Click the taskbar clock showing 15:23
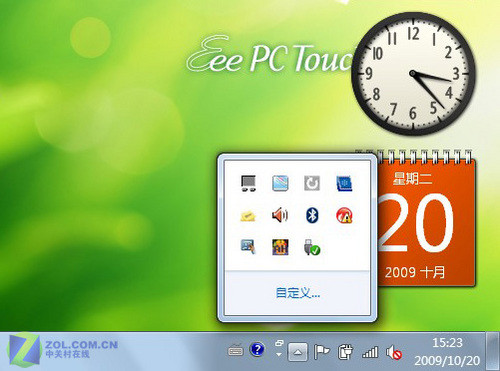Screen dimensions: 500x371 447,342
